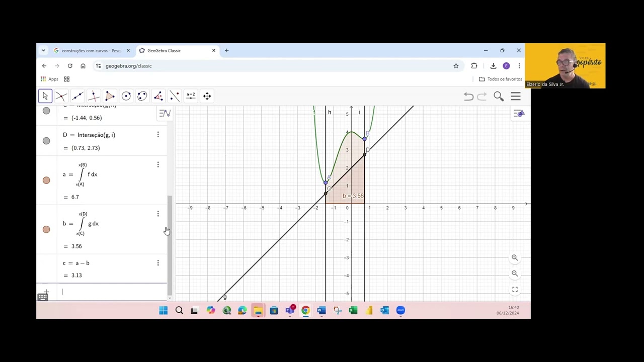
Task: Open options menu for c = a − b
Action: pyautogui.click(x=158, y=263)
